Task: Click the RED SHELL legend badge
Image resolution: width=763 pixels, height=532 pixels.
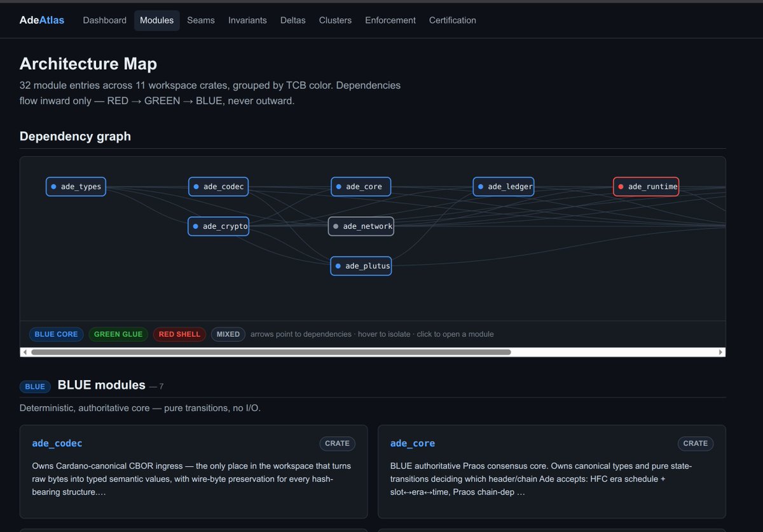Action: (x=179, y=334)
